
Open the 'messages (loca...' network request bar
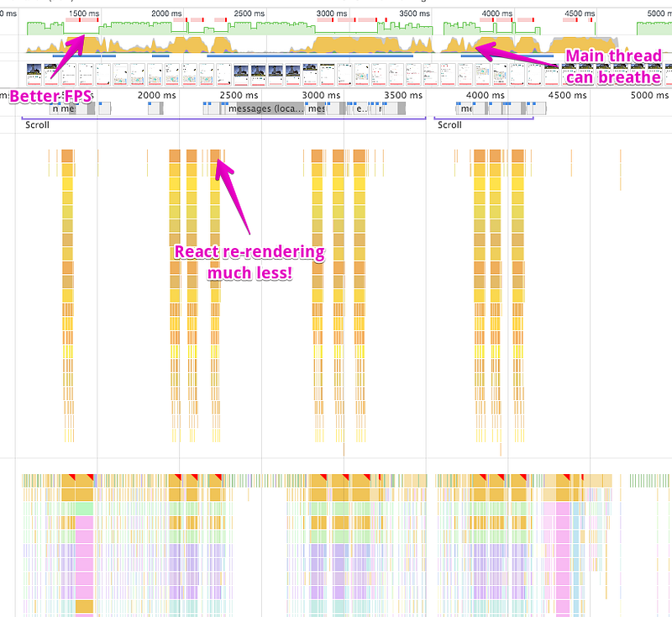tap(264, 108)
